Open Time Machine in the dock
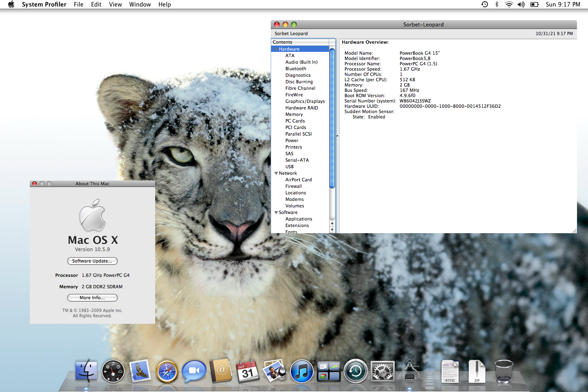This screenshot has height=392, width=588. [356, 372]
